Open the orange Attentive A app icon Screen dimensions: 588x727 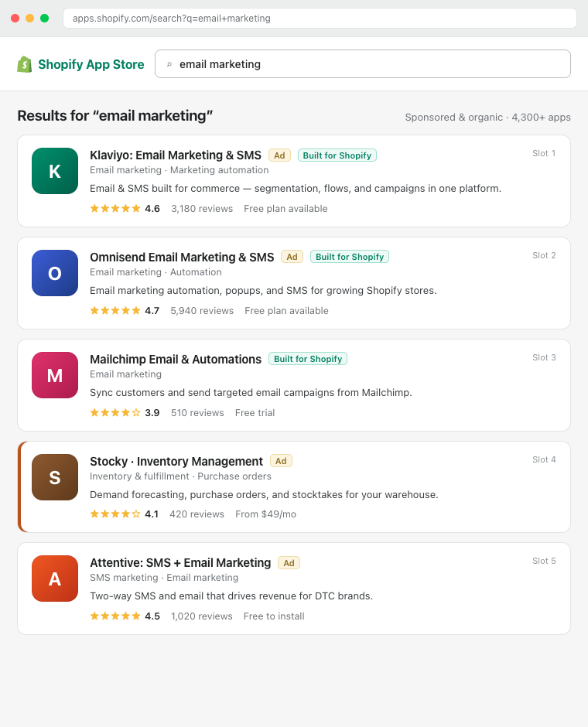tap(55, 579)
